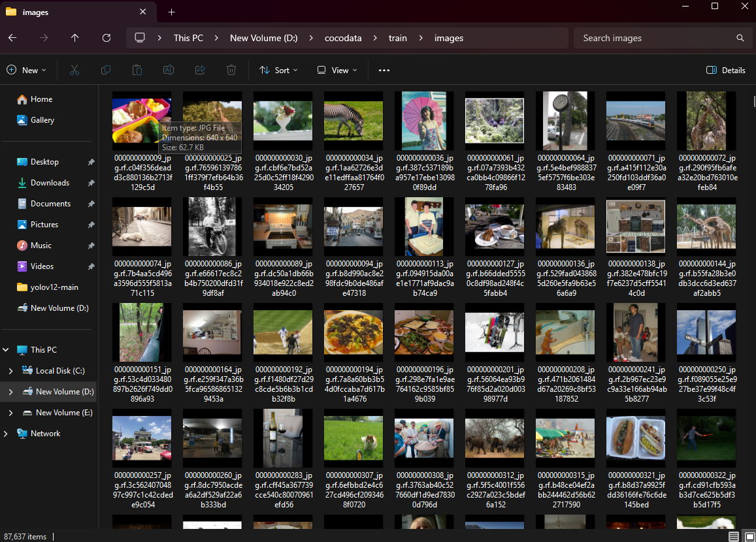
Task: Click chevron after This PC in breadcrumb
Action: 216,38
